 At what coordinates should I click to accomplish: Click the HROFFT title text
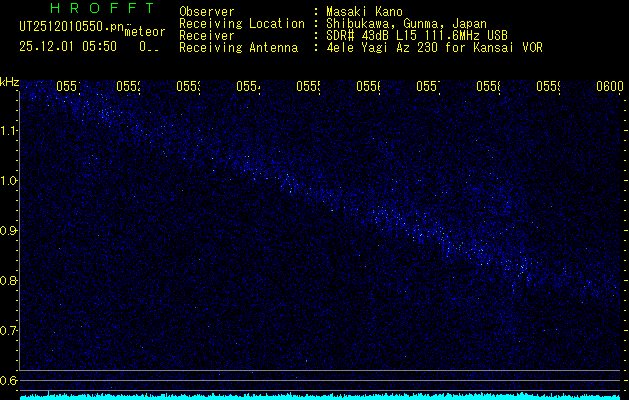[102, 8]
